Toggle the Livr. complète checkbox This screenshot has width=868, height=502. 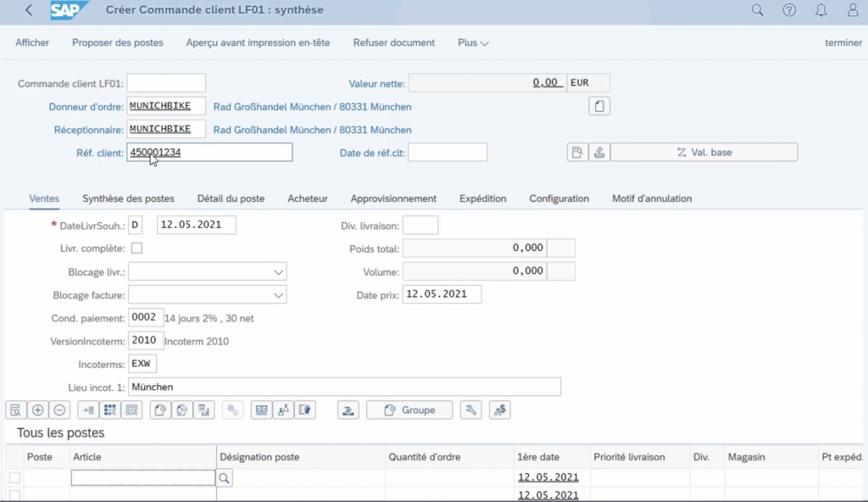(x=136, y=248)
